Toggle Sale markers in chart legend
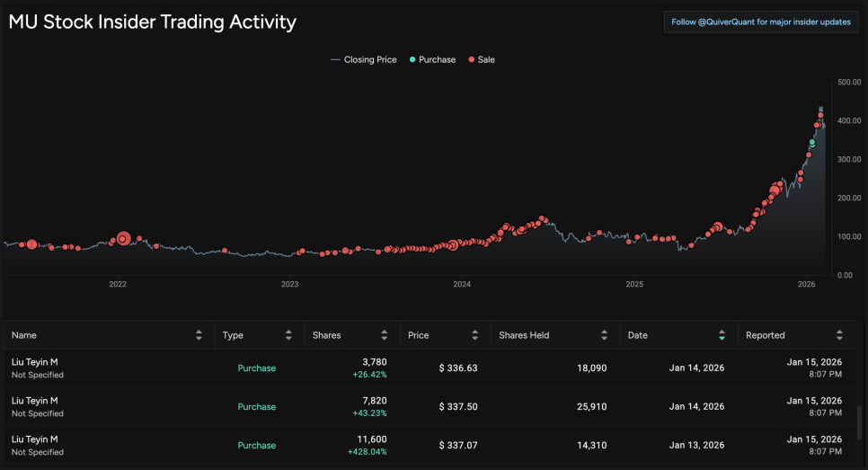The height and width of the screenshot is (470, 868). point(482,60)
